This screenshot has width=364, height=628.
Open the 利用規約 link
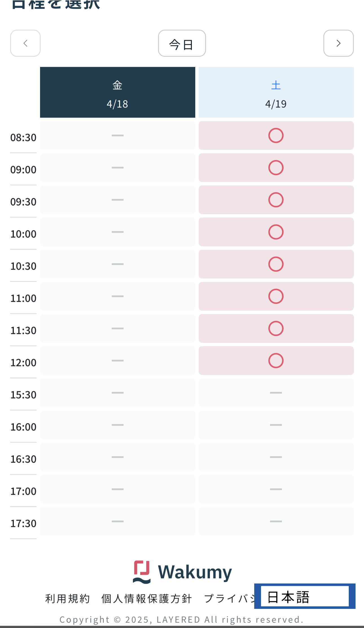(x=67, y=598)
